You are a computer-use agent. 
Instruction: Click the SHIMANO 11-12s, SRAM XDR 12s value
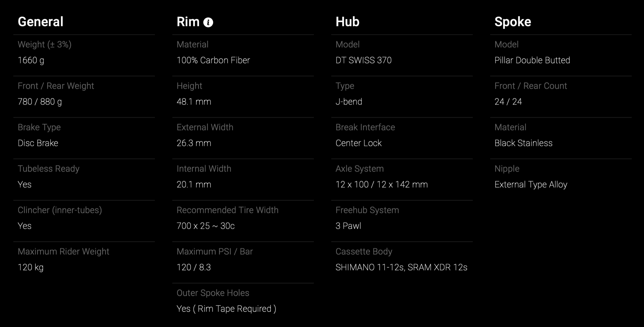click(401, 267)
